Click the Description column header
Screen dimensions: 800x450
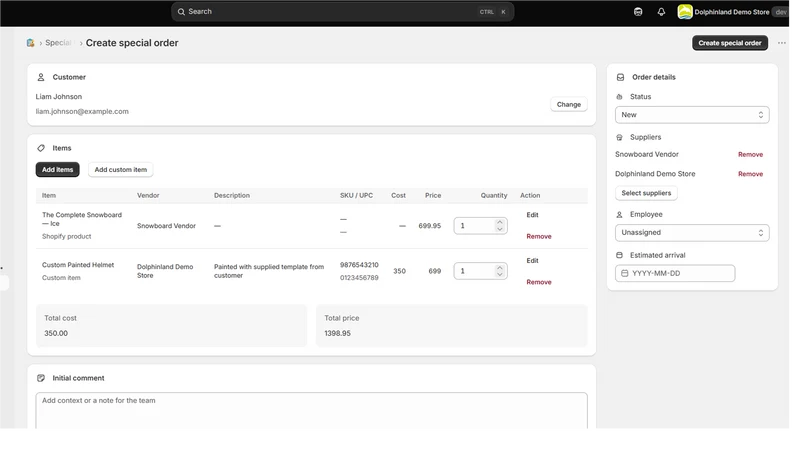[232, 195]
